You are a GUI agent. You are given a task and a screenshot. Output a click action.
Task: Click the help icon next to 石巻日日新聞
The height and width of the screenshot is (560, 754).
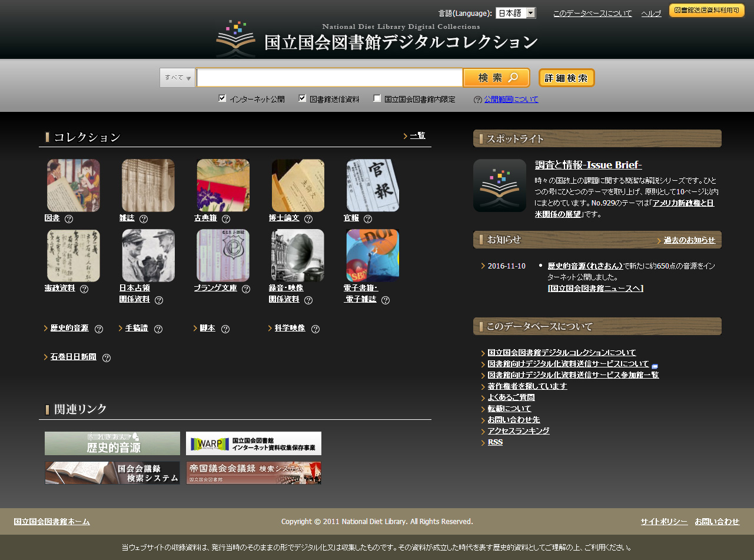tap(107, 358)
